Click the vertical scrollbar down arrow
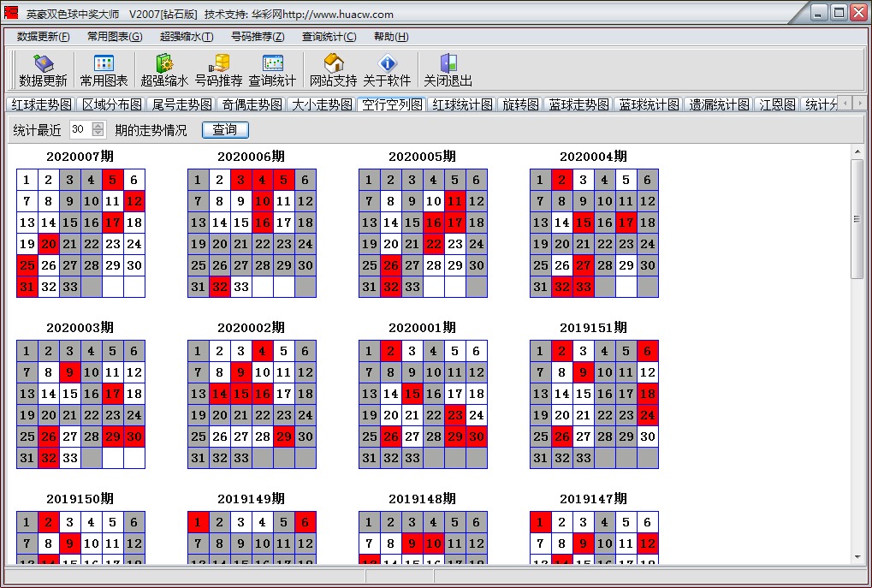 tap(857, 557)
